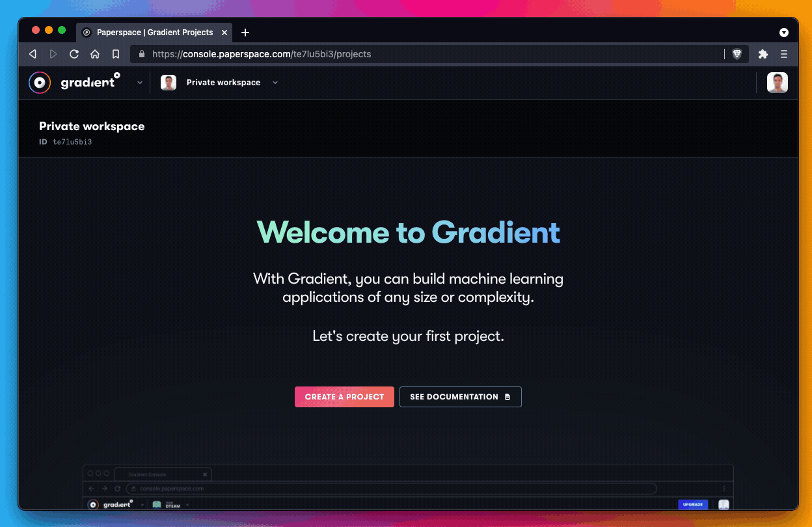Click the workspace ID te7lu5bi3
This screenshot has height=527, width=812.
(72, 142)
